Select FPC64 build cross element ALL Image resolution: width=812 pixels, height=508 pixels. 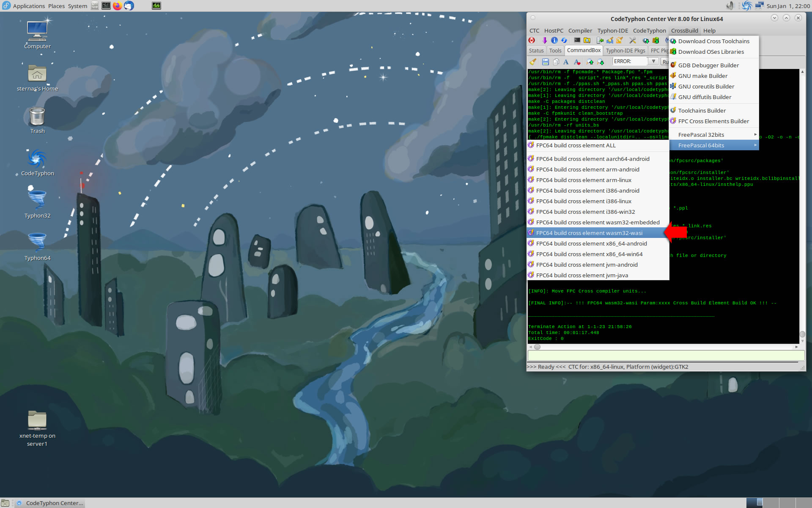(x=598, y=145)
